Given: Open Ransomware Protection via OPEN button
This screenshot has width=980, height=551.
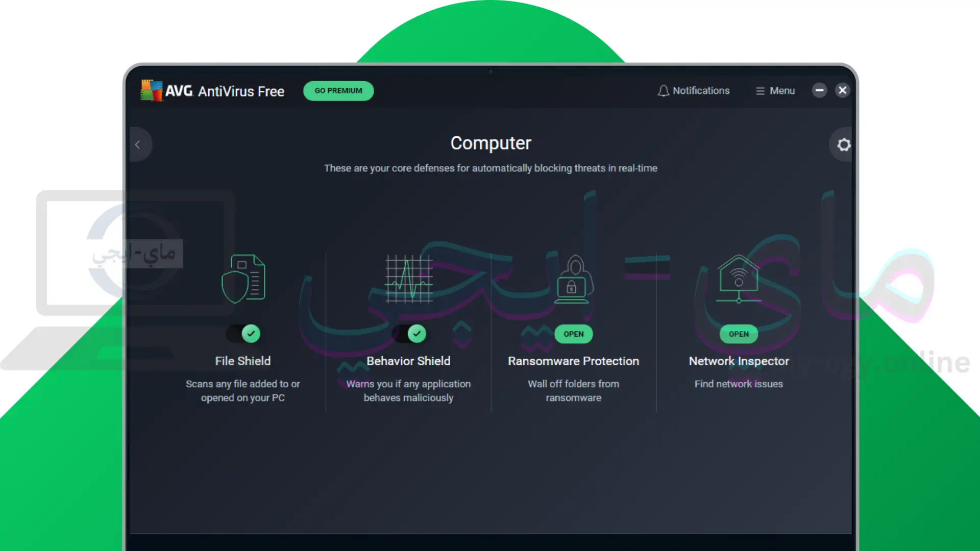Looking at the screenshot, I should pos(574,334).
